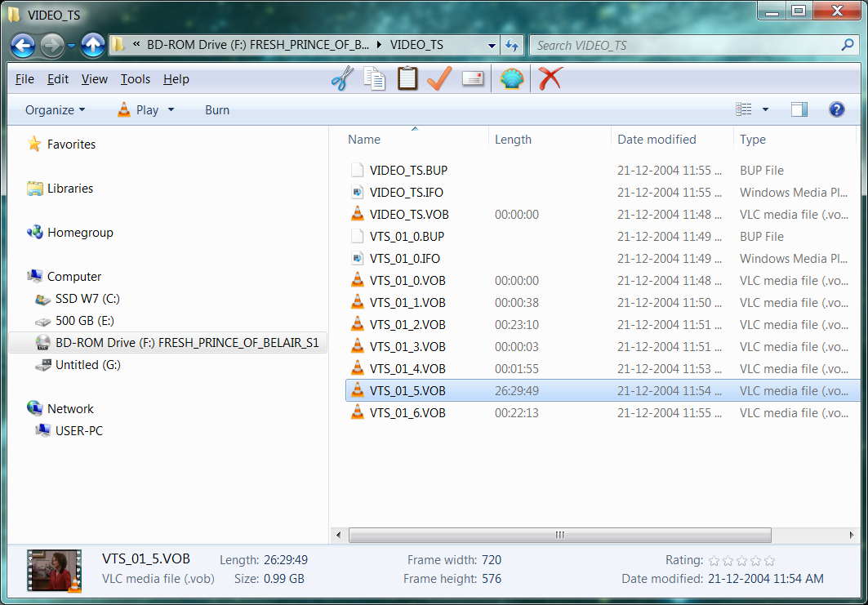Click the scrollbar left arrow
This screenshot has width=868, height=605.
point(338,535)
